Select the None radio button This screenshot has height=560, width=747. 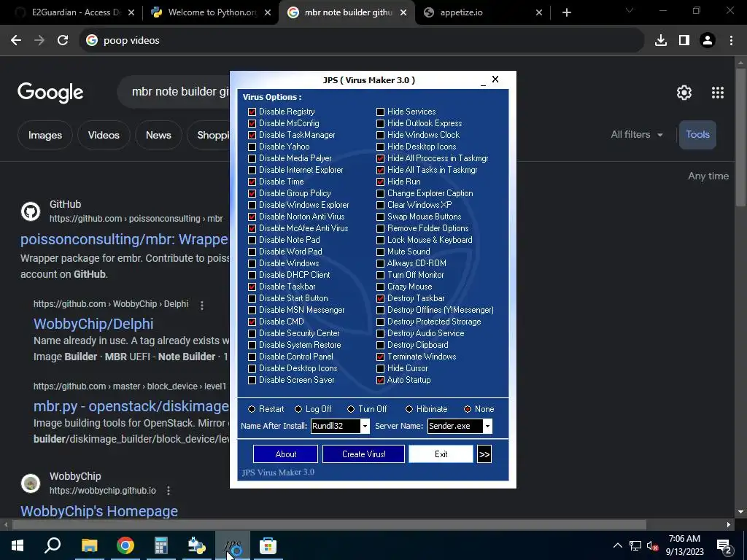pyautogui.click(x=468, y=409)
